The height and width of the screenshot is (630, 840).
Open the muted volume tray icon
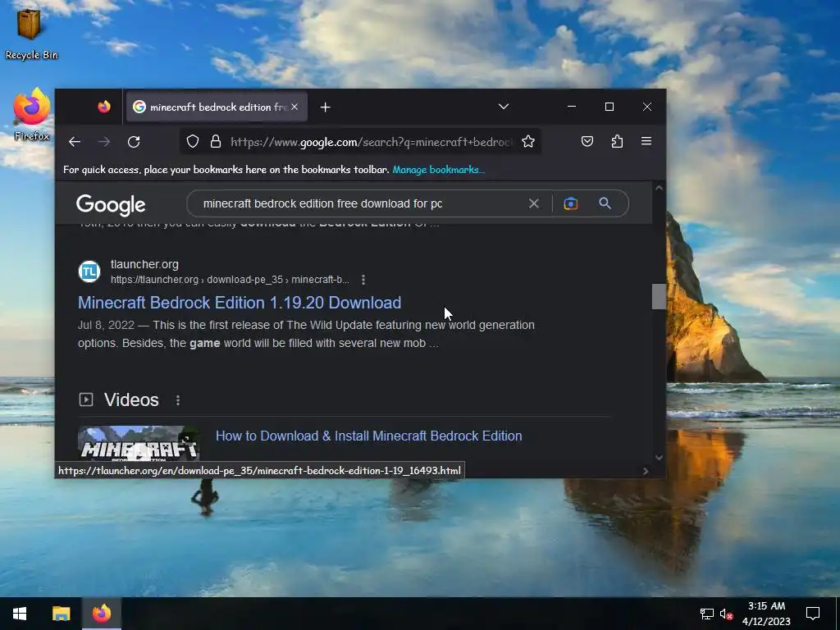(x=726, y=614)
